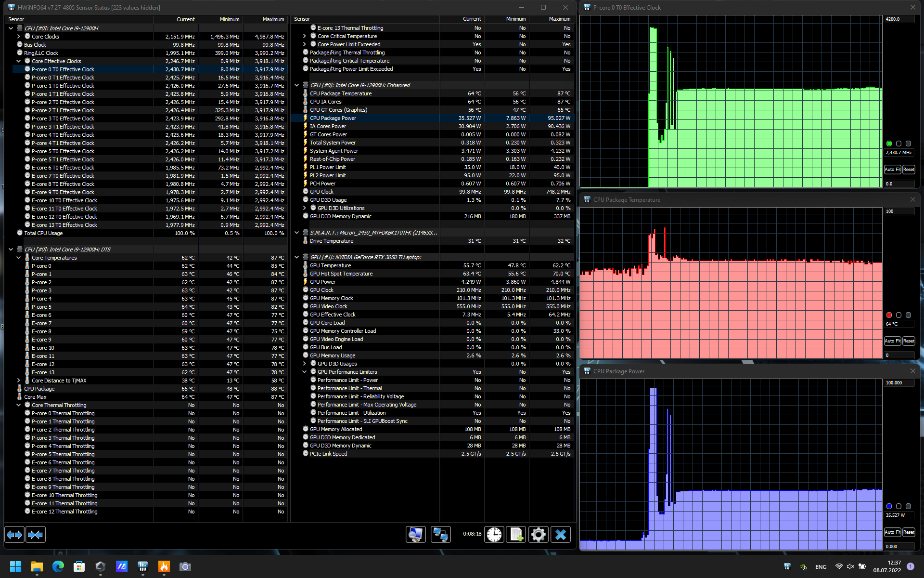
Task: Click the green color swatch in clock graph
Action: click(889, 144)
